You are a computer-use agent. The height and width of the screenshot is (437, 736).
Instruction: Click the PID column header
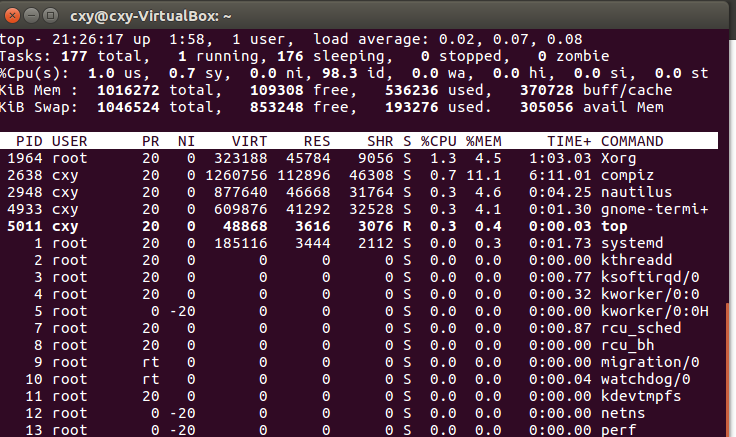(29, 141)
